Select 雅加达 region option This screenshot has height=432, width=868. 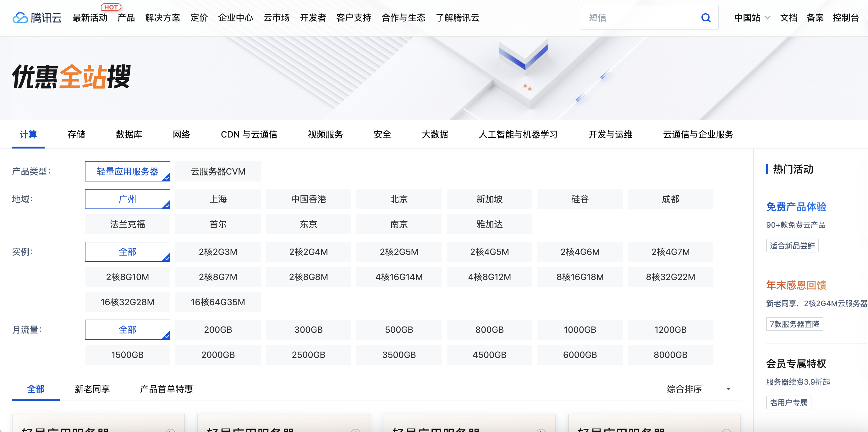click(490, 224)
